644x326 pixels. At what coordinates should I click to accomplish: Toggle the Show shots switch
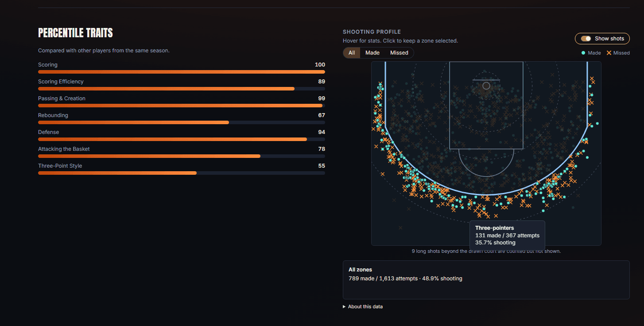(586, 39)
